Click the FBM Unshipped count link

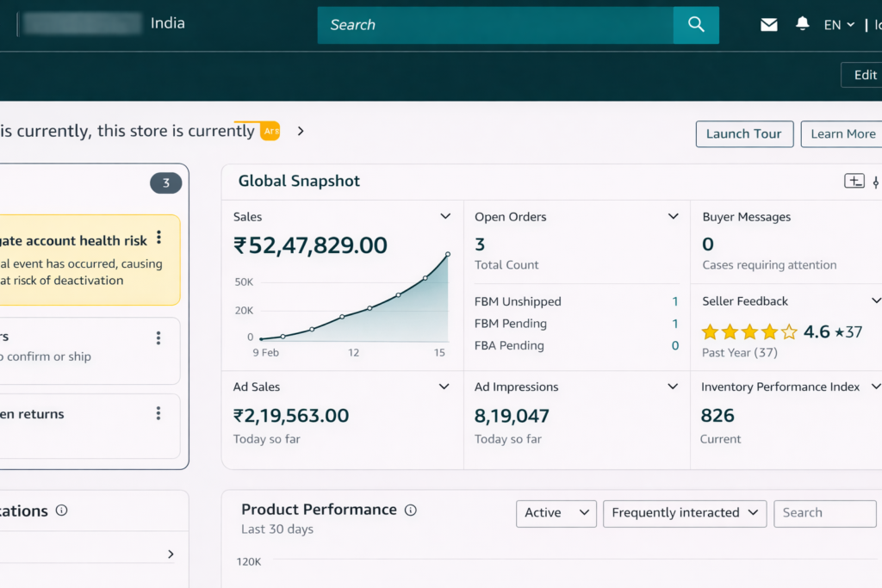675,301
